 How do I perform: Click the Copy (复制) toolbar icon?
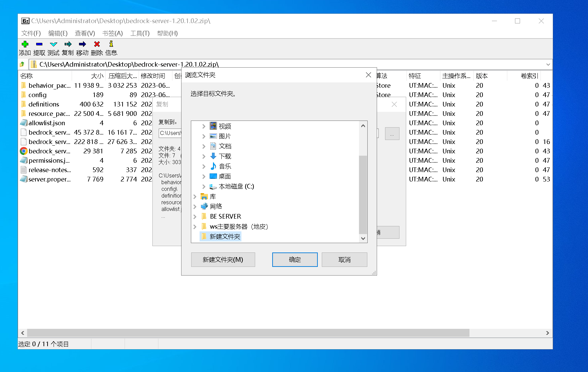68,44
